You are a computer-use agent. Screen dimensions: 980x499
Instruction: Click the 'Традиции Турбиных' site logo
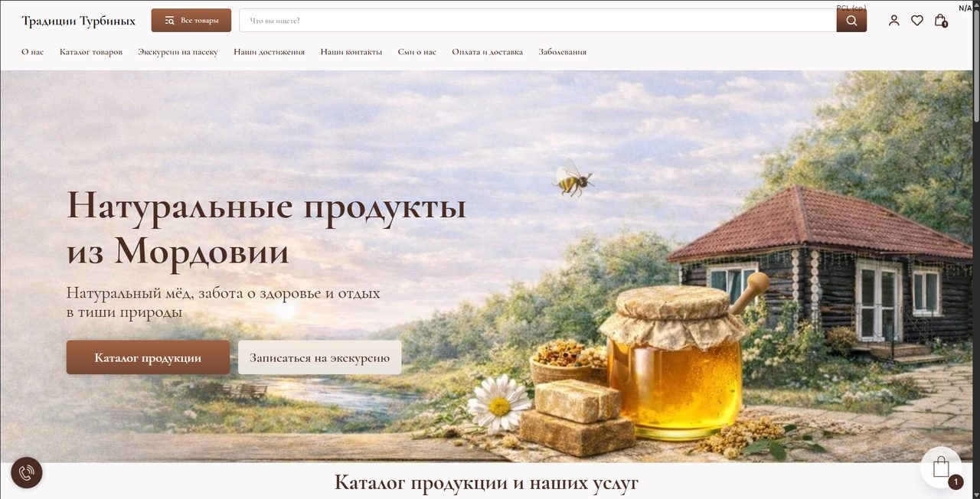pos(78,21)
